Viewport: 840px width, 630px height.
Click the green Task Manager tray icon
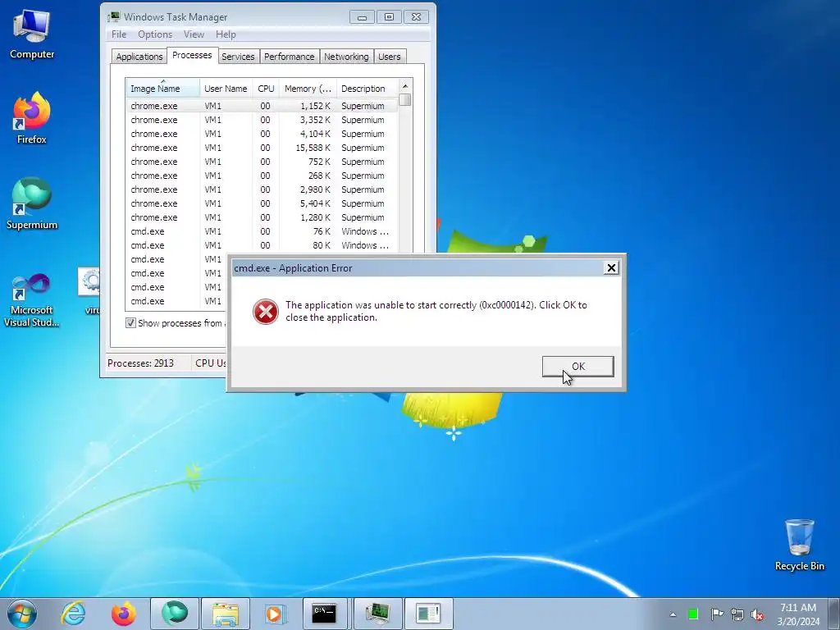(x=692, y=614)
